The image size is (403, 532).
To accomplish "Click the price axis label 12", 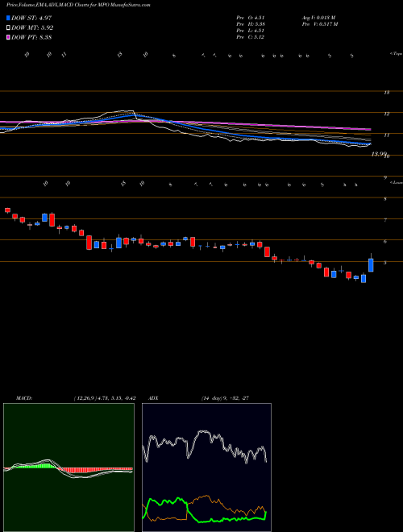I will (x=386, y=114).
